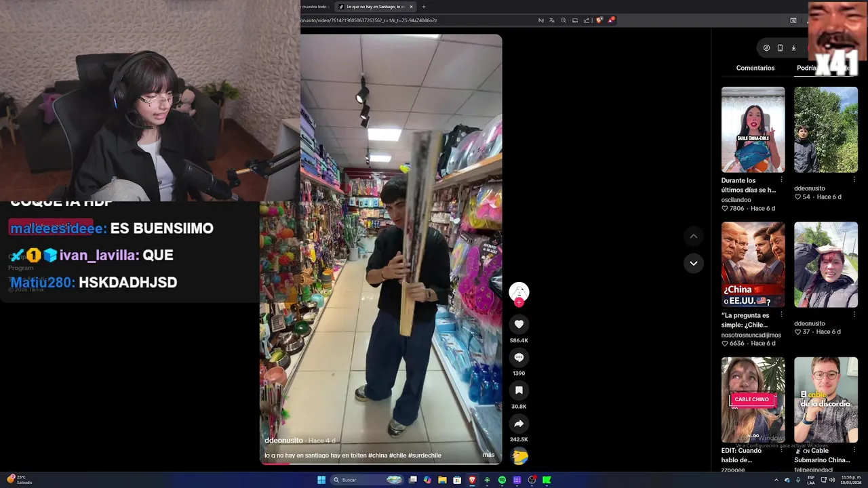Go to previous video with up chevron
The image size is (868, 488).
[x=693, y=237]
